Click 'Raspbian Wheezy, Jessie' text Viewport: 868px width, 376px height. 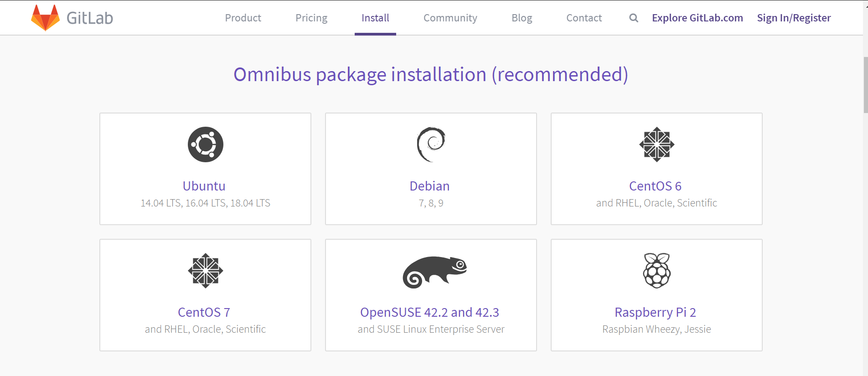pos(656,329)
